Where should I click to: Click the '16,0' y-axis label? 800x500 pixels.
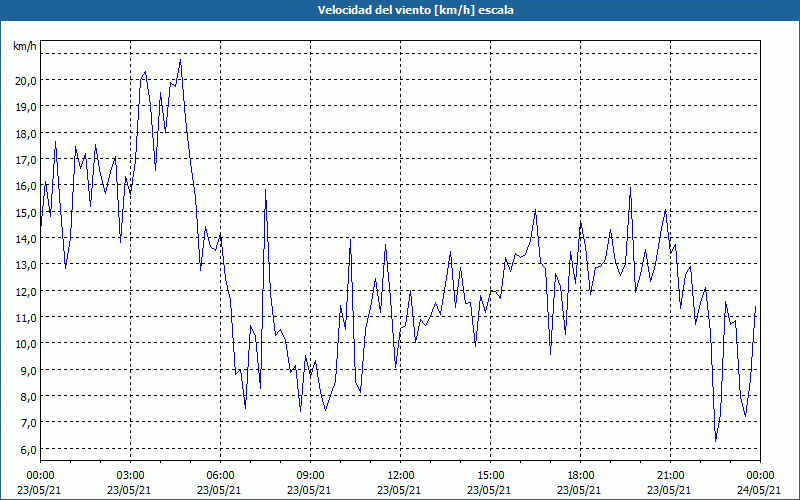pos(26,186)
